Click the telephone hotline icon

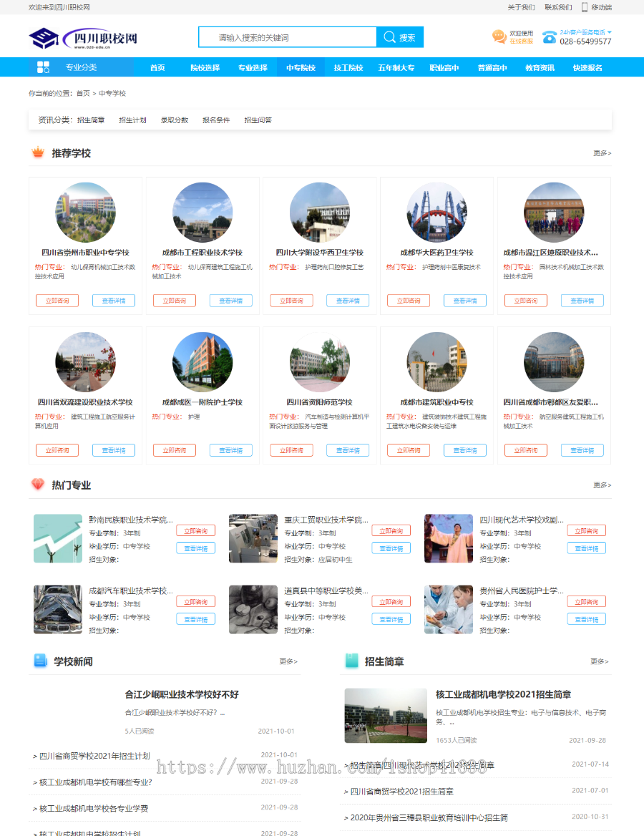(549, 37)
